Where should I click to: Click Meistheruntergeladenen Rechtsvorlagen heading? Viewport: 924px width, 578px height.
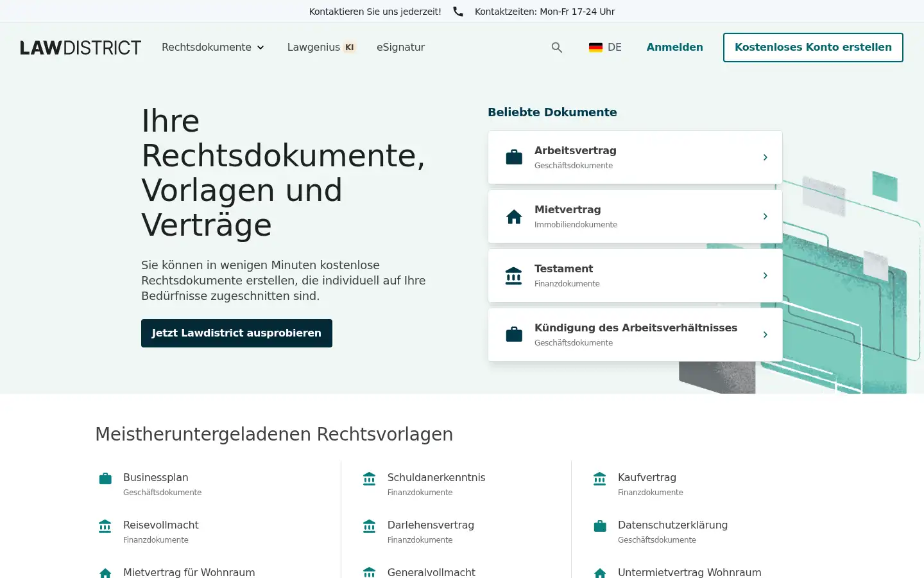(274, 434)
